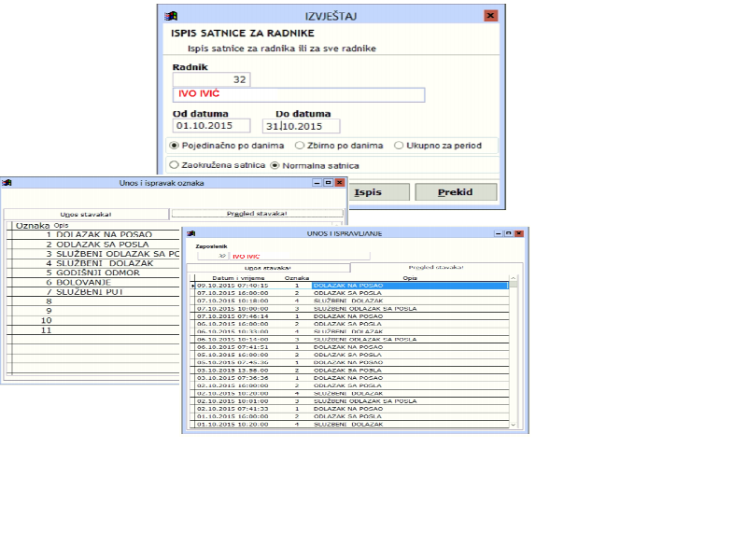Image resolution: width=747 pixels, height=560 pixels.
Task: Click the Radnik number field showing 32
Action: [212, 80]
